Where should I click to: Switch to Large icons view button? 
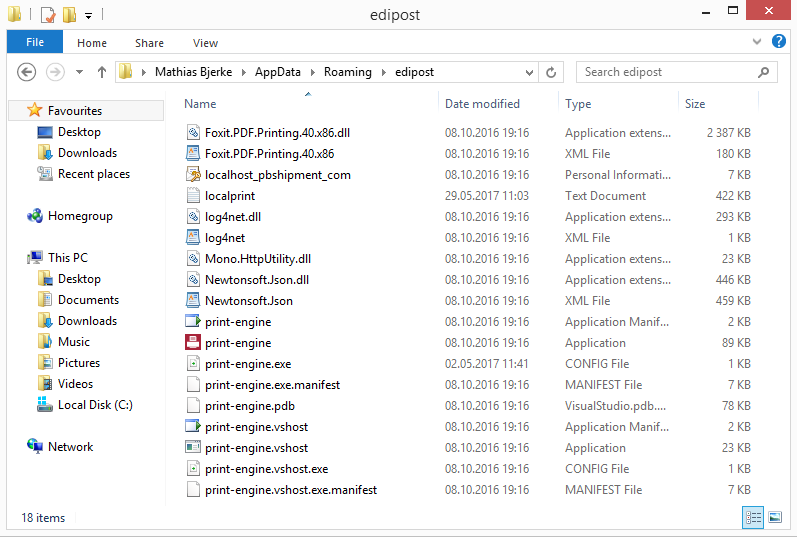coord(775,518)
